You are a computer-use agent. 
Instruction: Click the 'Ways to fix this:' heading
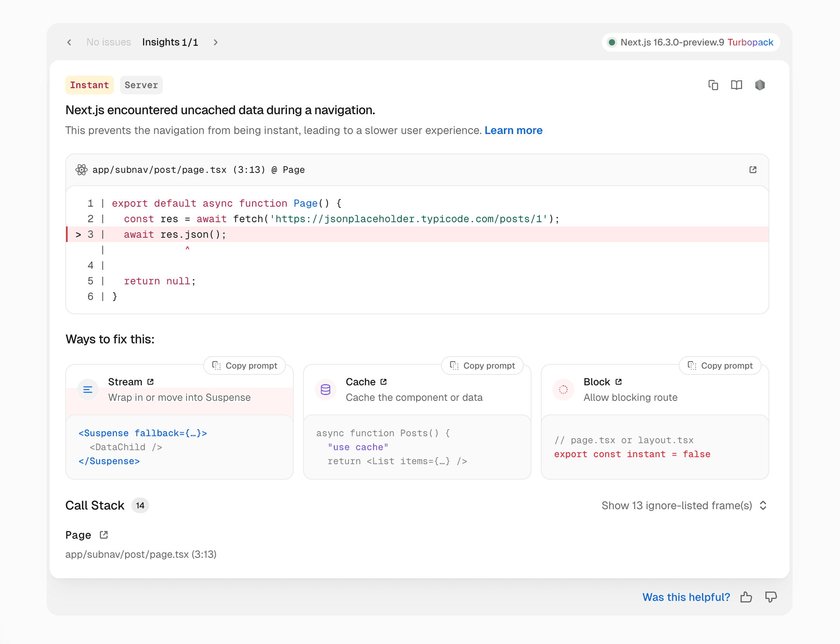pos(110,339)
